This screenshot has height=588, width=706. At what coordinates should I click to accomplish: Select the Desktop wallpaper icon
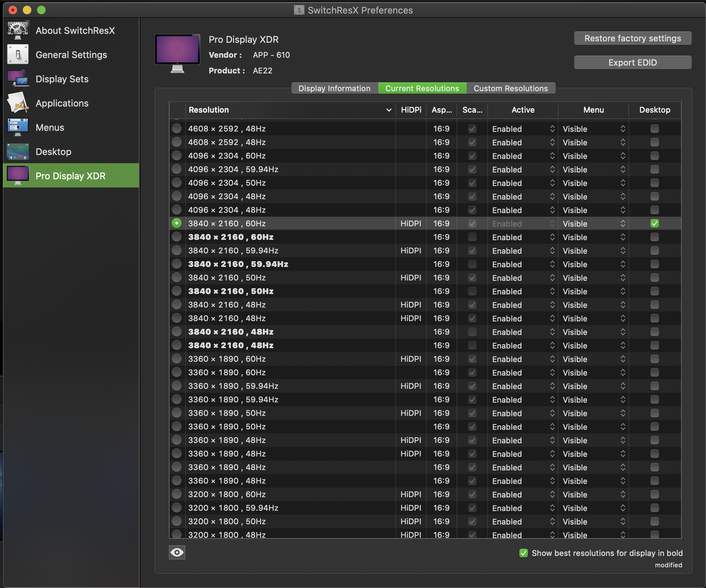tap(18, 151)
